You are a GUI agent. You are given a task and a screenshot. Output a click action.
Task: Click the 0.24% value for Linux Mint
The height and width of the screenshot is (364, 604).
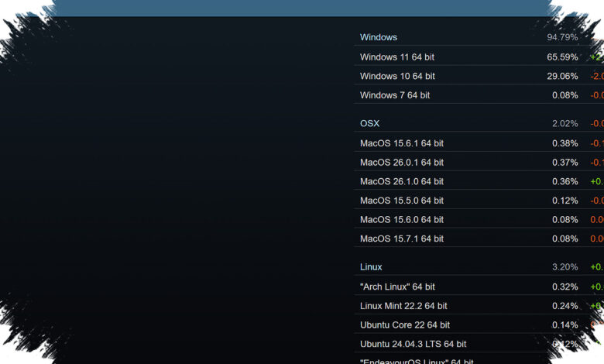point(565,306)
